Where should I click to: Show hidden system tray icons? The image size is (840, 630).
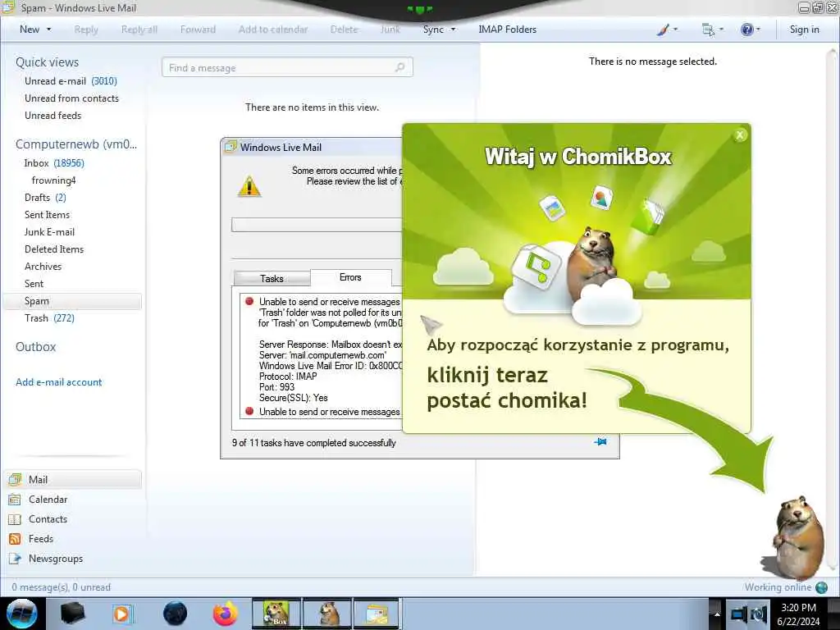click(x=717, y=614)
